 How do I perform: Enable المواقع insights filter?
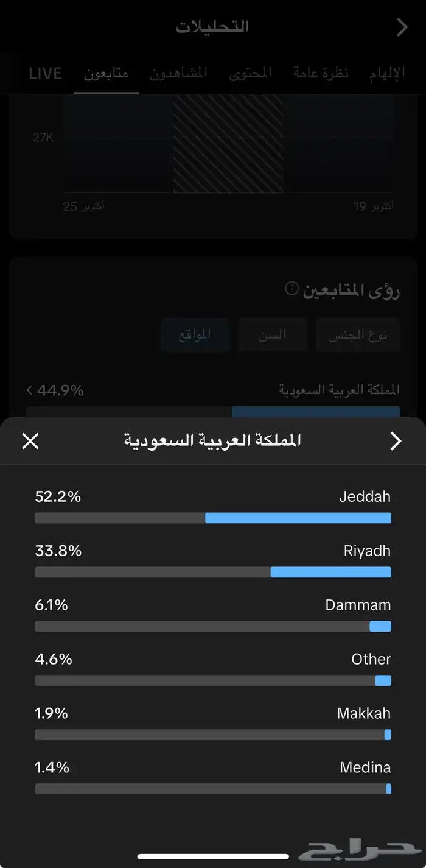(195, 335)
